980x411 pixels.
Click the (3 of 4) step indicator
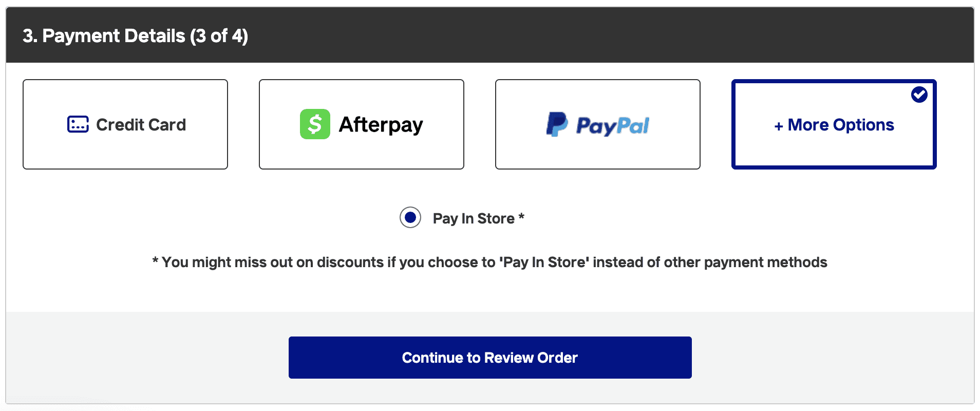click(219, 36)
